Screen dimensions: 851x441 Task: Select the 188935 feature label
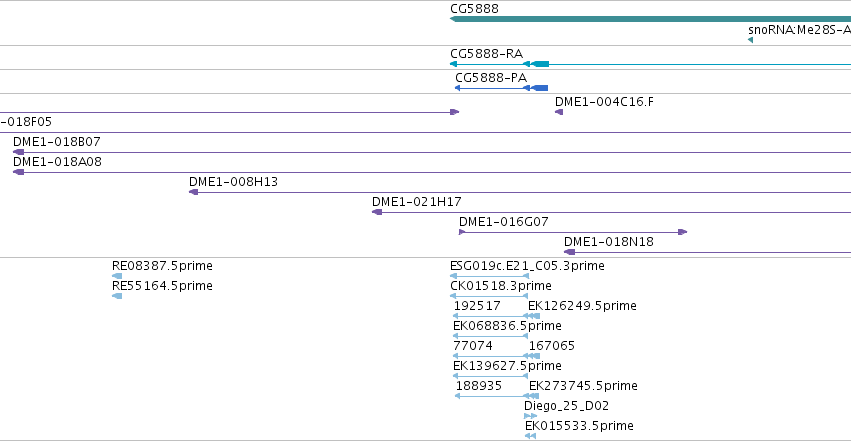click(x=479, y=386)
